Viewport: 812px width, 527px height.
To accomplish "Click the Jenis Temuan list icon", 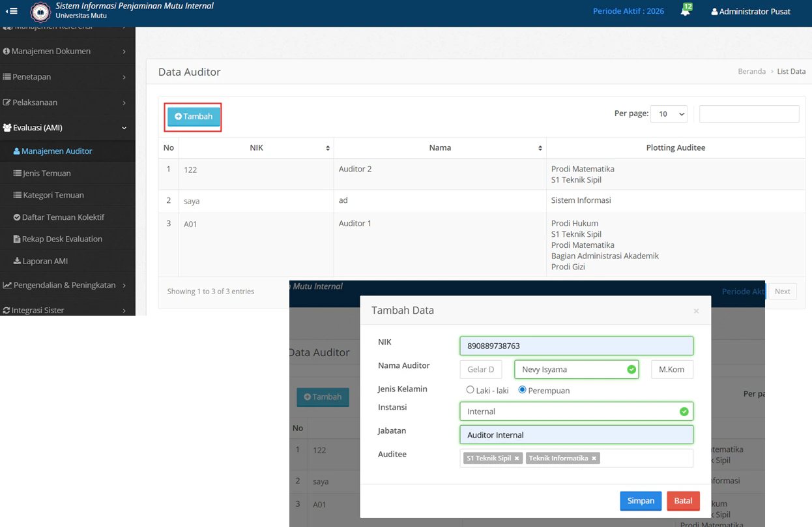I will [18, 173].
